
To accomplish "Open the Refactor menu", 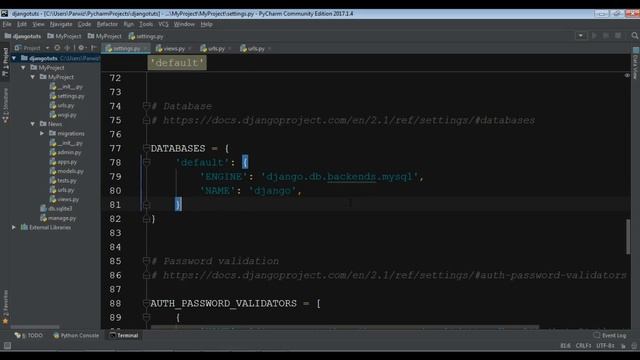I will [x=107, y=24].
